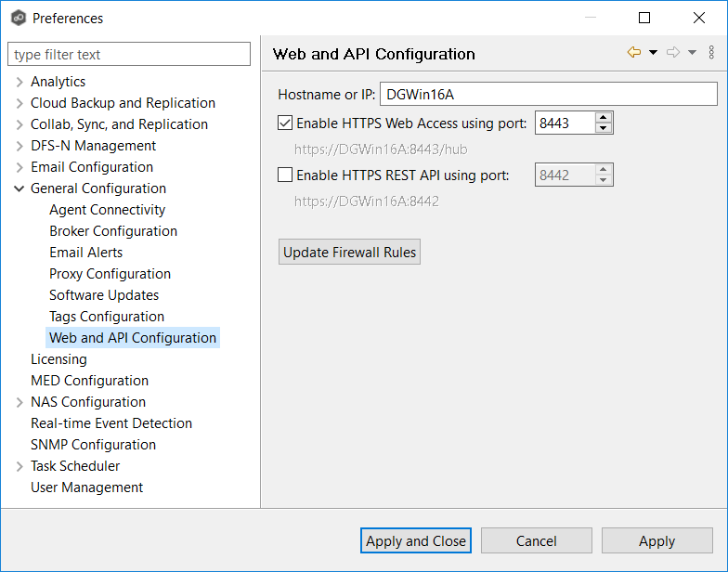Click the forward navigation arrow icon
728x572 pixels.
click(673, 53)
